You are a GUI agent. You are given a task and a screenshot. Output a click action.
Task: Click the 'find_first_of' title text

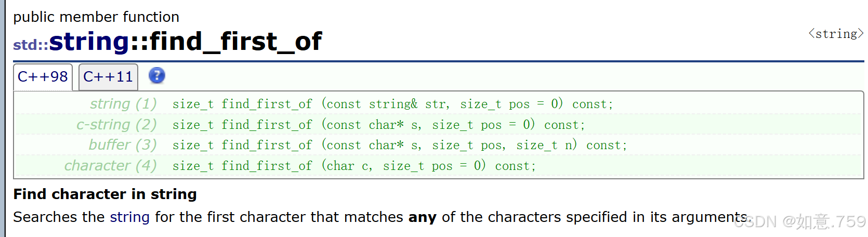click(x=236, y=42)
